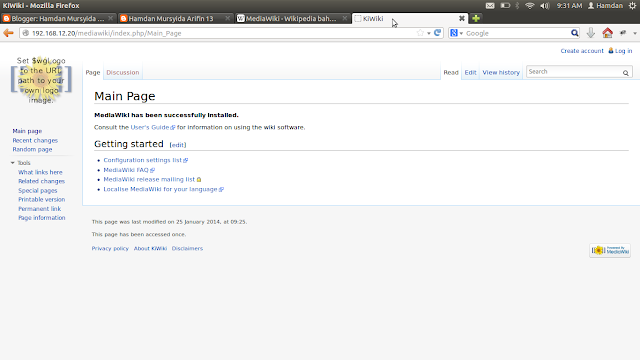Open toolbar overflow dropdown arrow
The width and height of the screenshot is (640, 360).
(x=635, y=33)
